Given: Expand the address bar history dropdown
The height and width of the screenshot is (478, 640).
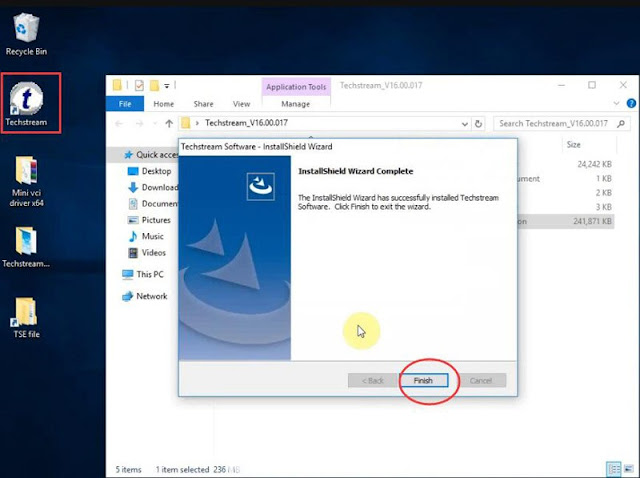Looking at the screenshot, I should (x=464, y=124).
